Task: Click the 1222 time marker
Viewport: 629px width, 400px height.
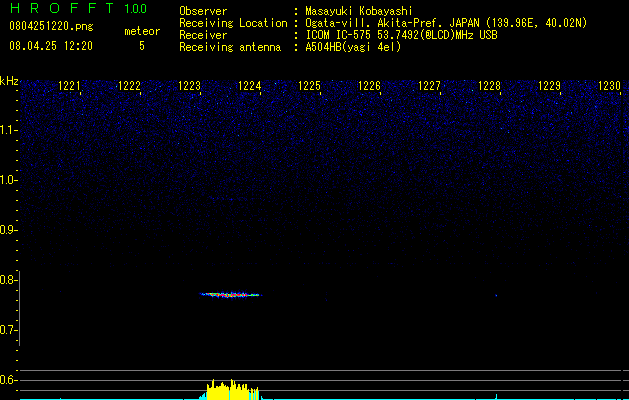Action: pos(129,86)
